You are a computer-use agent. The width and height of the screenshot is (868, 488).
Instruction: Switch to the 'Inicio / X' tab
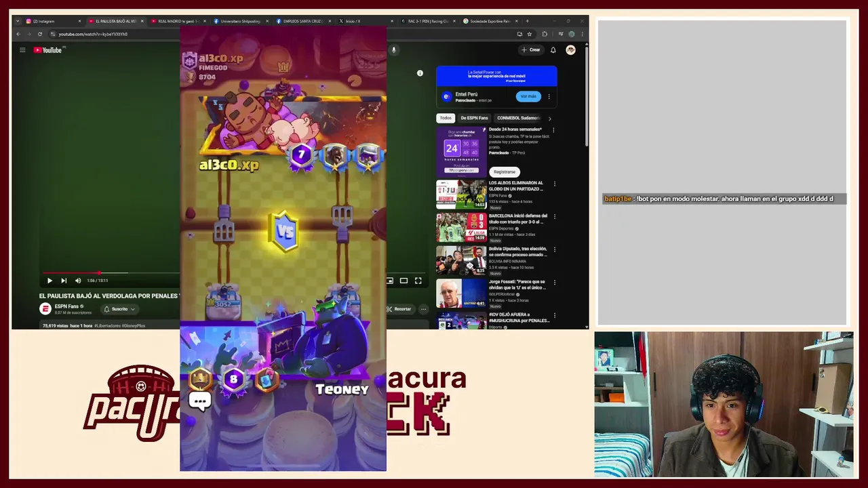click(366, 21)
